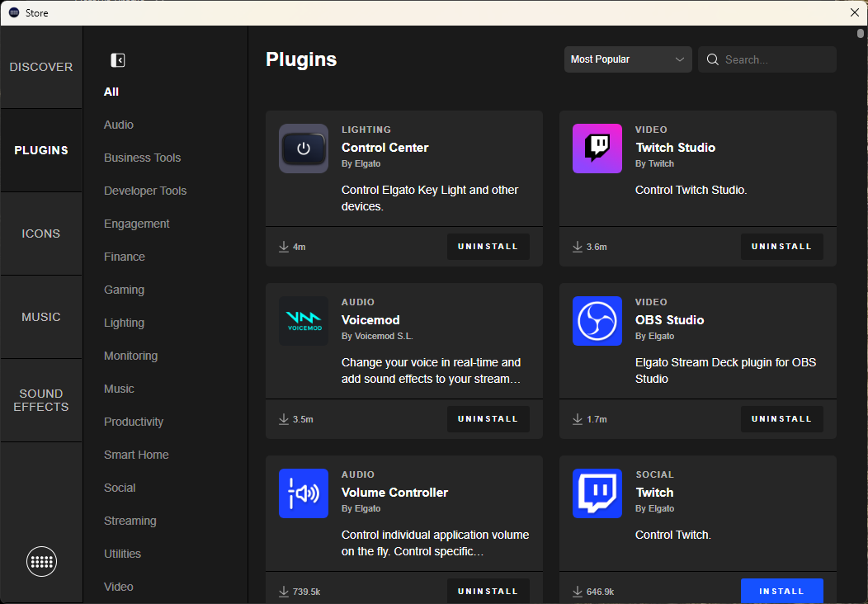Open the Twitch Studio plugin icon

(597, 149)
